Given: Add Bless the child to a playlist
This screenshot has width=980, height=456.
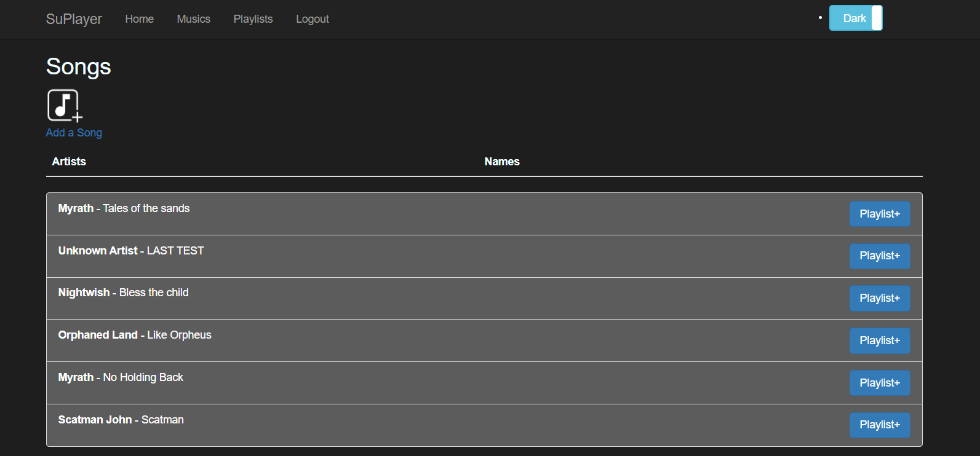Looking at the screenshot, I should coord(879,298).
